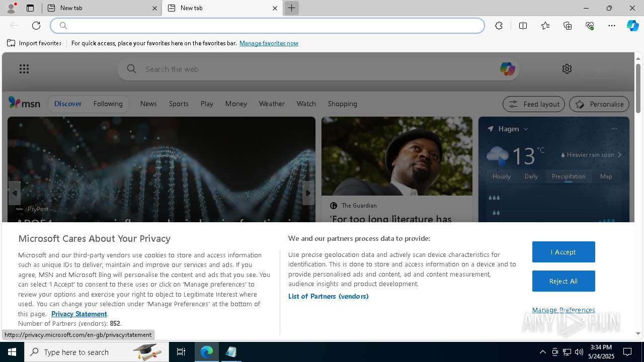This screenshot has width=644, height=362.
Task: Select the Hourly weather tab
Action: (x=502, y=176)
